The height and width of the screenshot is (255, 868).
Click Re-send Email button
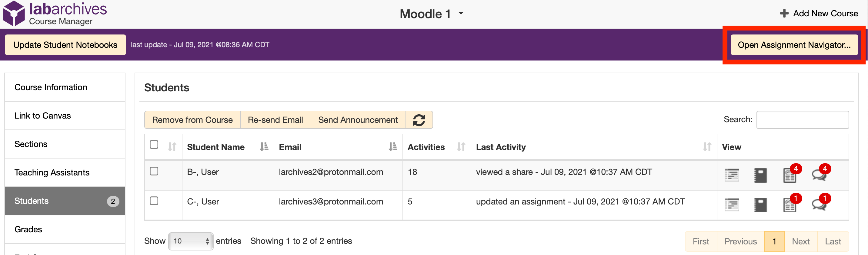(275, 120)
